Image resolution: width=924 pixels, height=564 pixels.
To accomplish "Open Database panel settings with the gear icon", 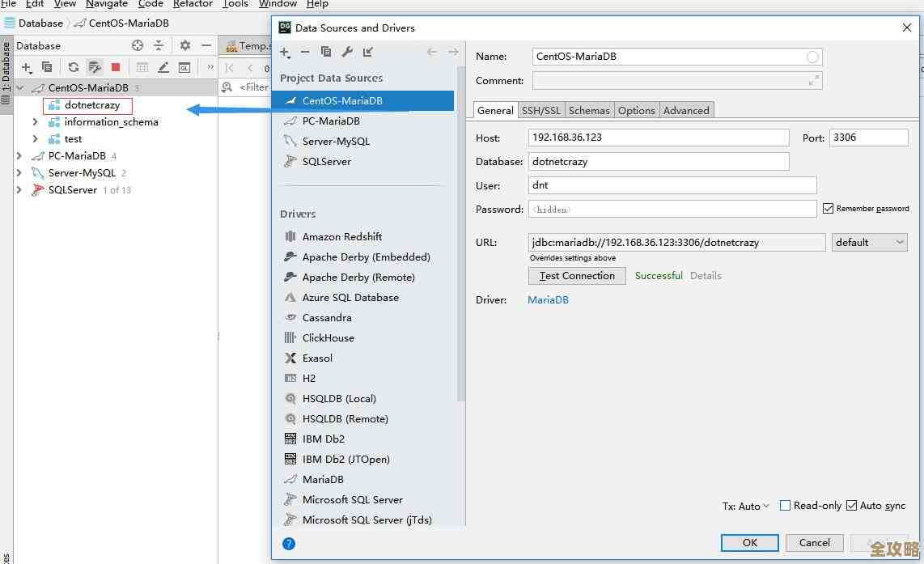I will [184, 45].
